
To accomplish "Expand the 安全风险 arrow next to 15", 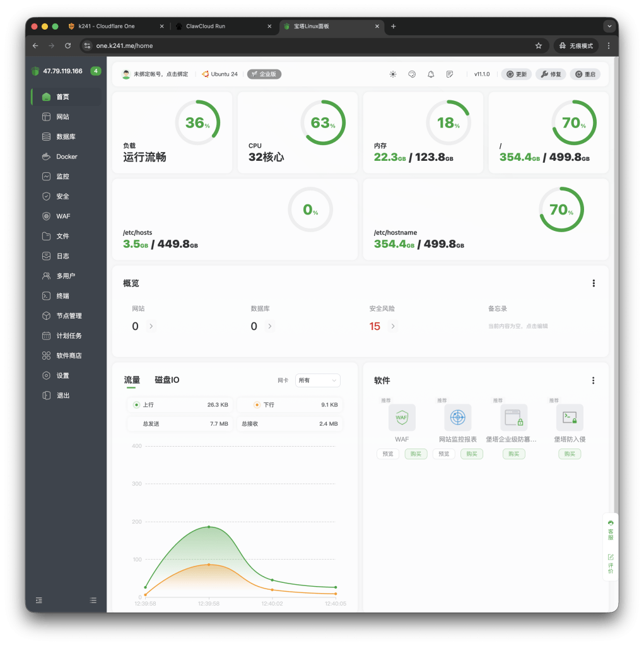I will tap(393, 326).
